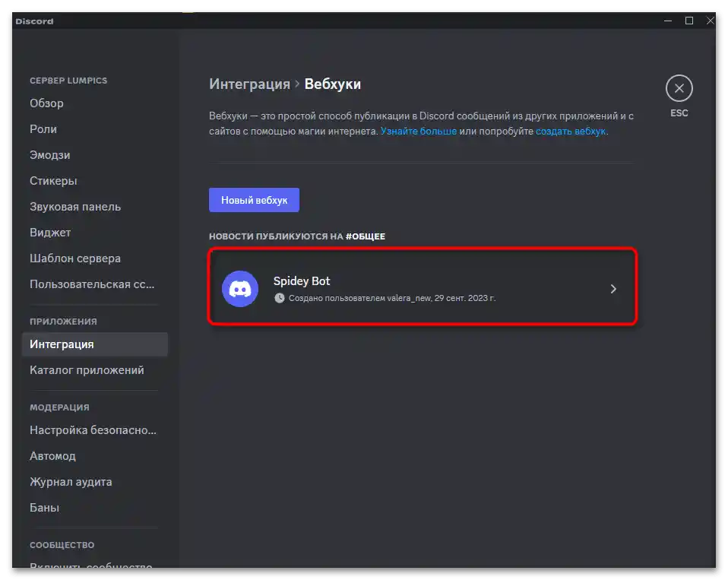The image size is (728, 580).
Task: Open the Эмодзи settings page
Action: [50, 155]
